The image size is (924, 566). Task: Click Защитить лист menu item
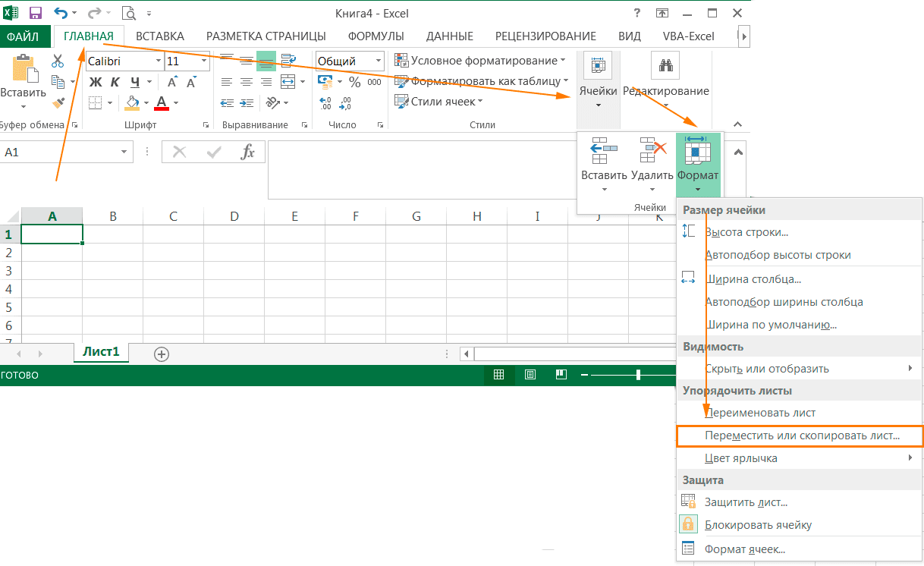[x=800, y=502]
